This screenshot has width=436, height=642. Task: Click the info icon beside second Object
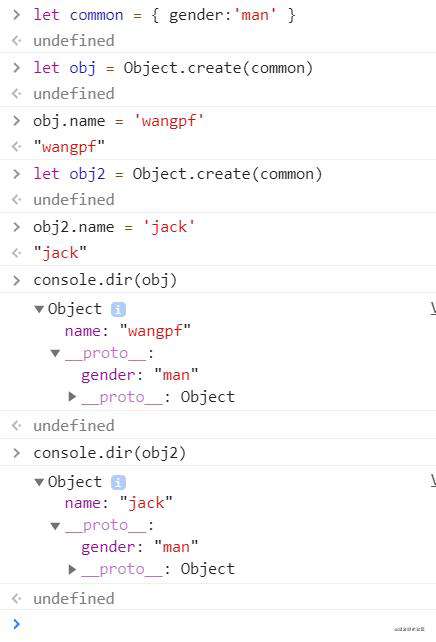click(118, 482)
